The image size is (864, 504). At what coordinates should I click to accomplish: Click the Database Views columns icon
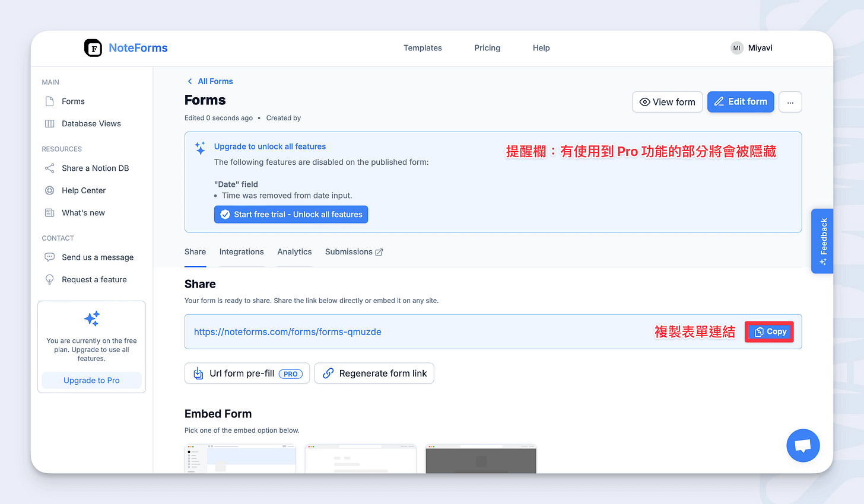[50, 123]
